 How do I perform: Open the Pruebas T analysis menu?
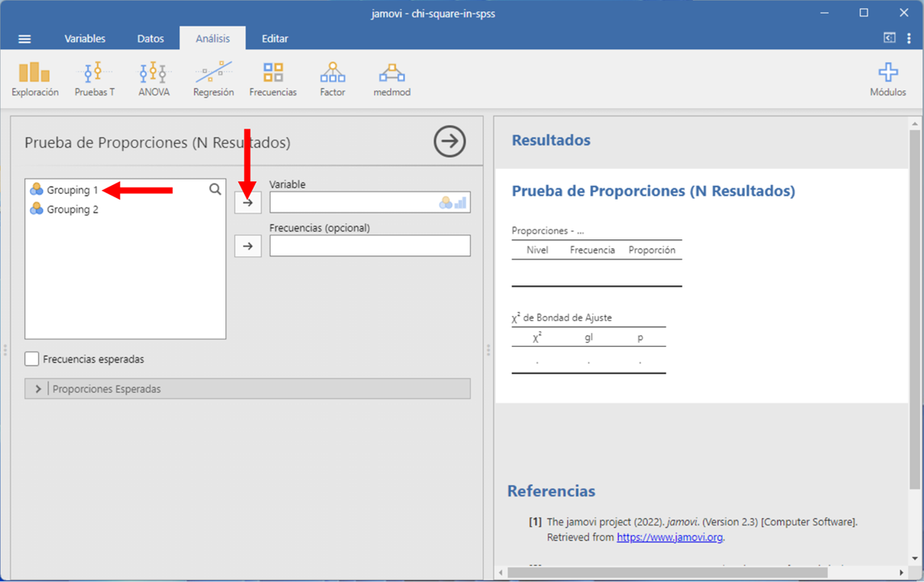(x=94, y=79)
